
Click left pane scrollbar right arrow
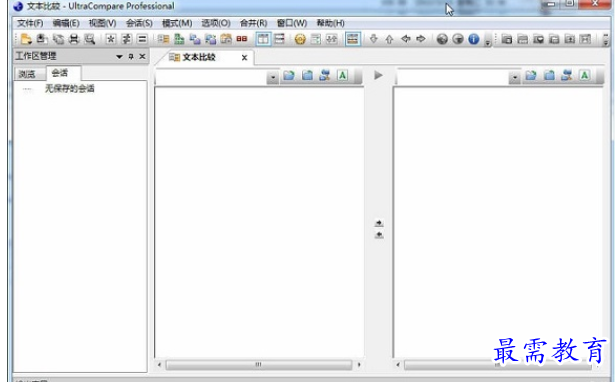tap(359, 365)
